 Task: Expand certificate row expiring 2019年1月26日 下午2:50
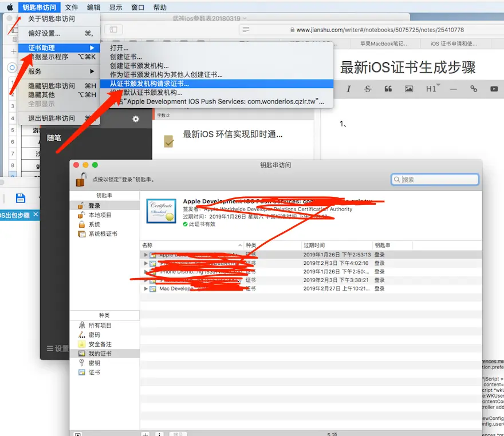pos(145,272)
